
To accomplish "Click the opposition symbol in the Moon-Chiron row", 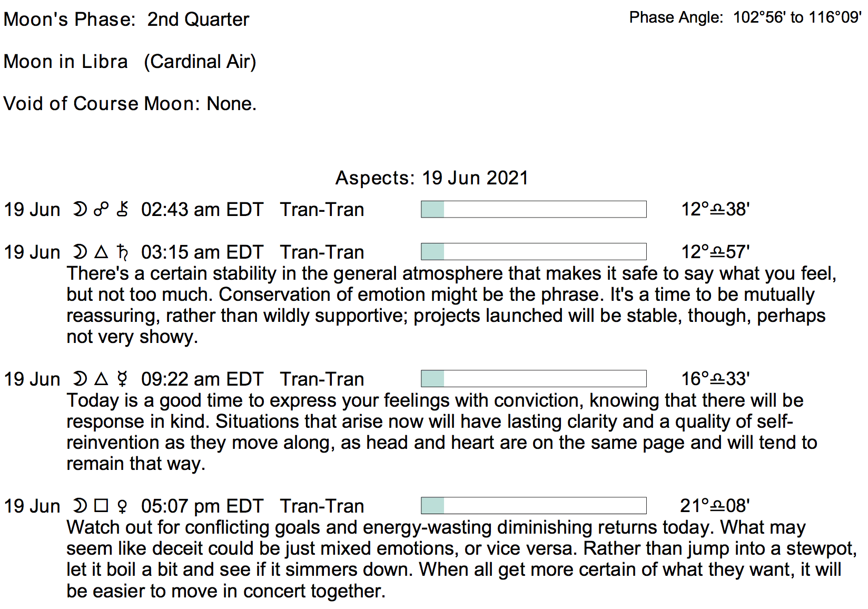I will click(101, 210).
